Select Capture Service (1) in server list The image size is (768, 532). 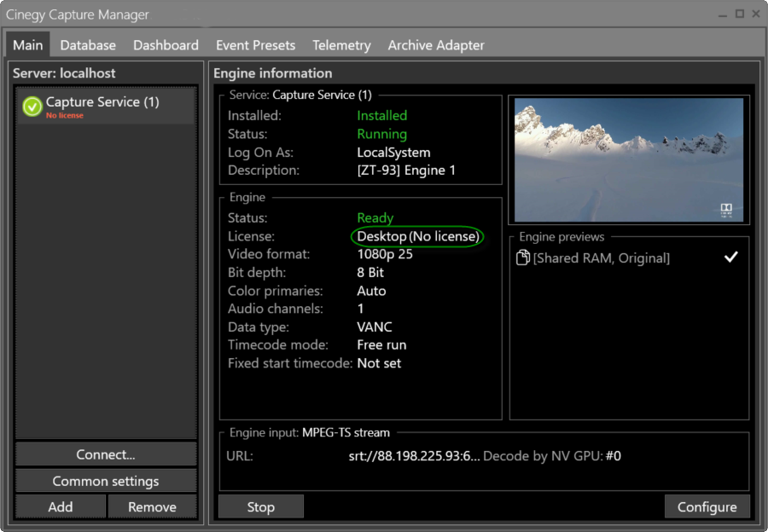[x=102, y=102]
